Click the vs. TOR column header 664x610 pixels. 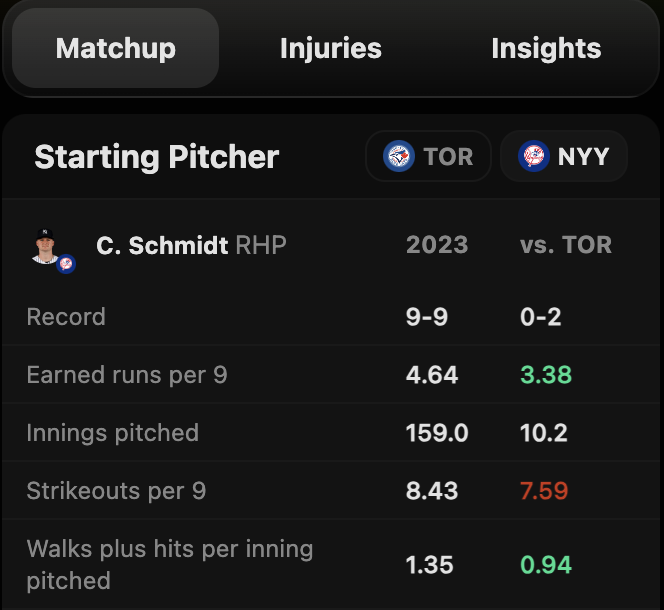pyautogui.click(x=566, y=245)
